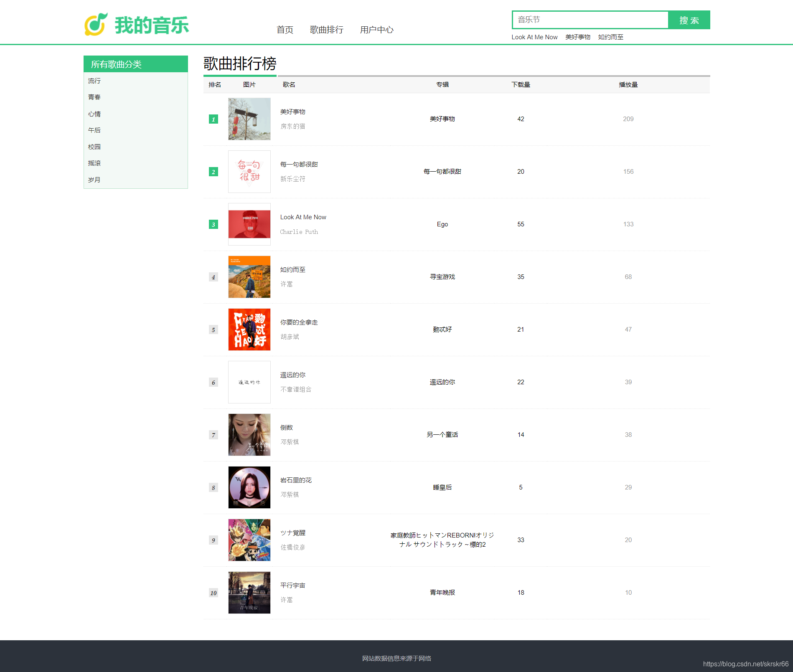
Task: Click the green 搜索 button
Action: [x=689, y=20]
